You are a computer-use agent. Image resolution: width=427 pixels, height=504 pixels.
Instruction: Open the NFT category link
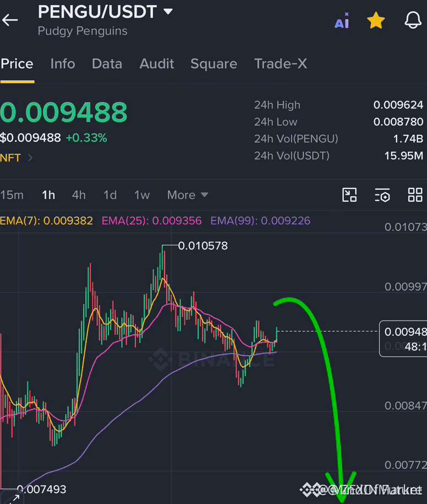(x=16, y=158)
